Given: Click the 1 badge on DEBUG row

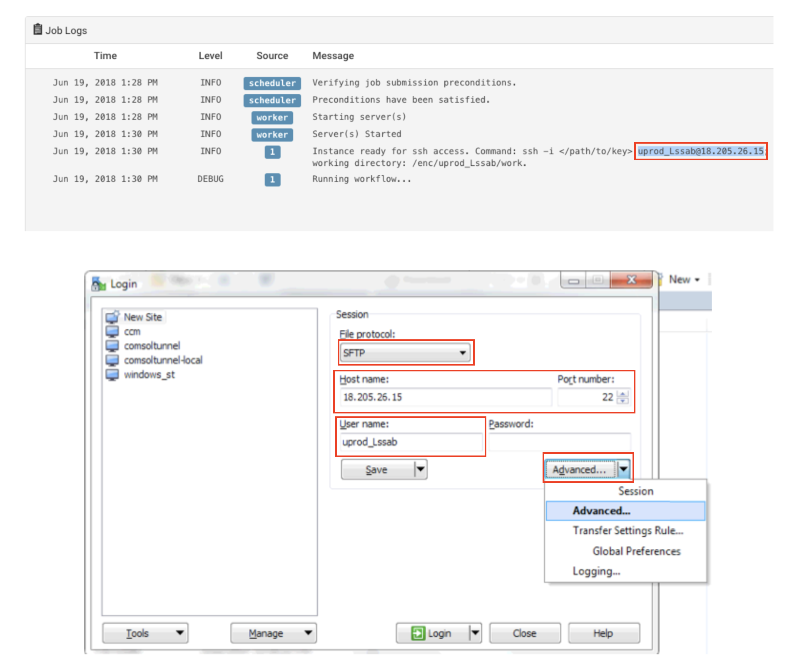Looking at the screenshot, I should [272, 179].
